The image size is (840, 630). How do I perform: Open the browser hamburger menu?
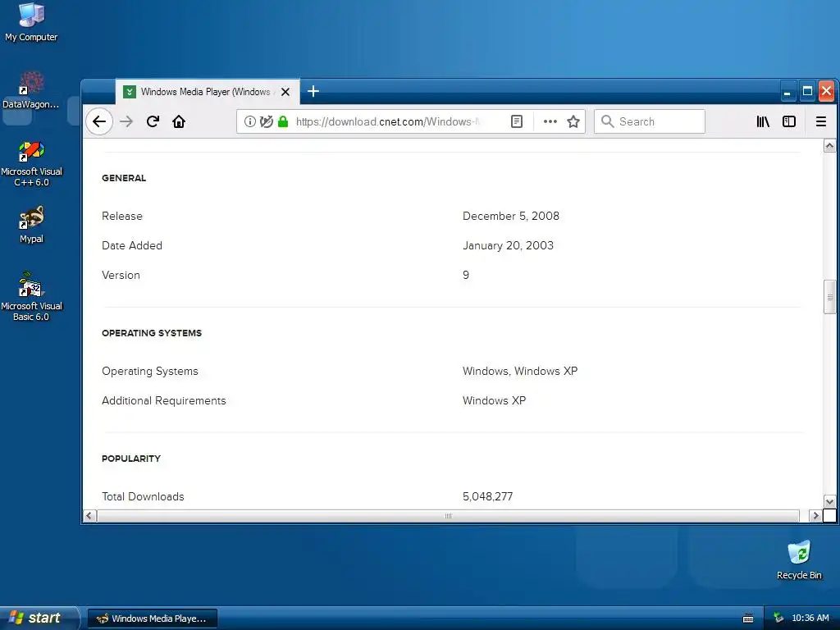click(x=820, y=121)
